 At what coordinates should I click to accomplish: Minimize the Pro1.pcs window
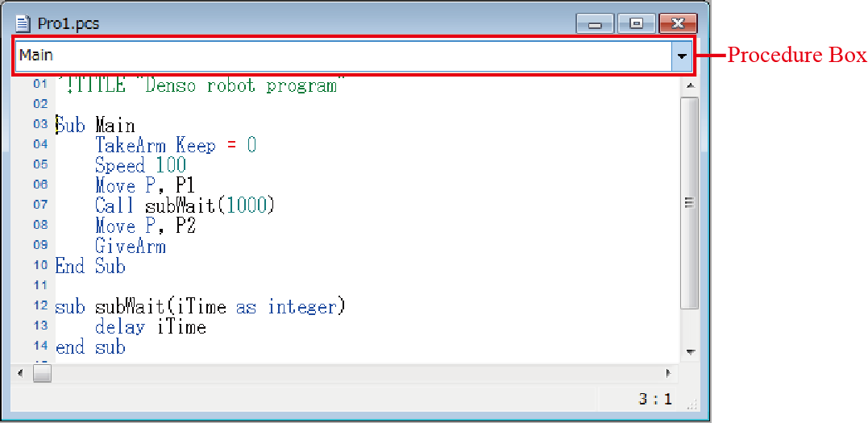pyautogui.click(x=596, y=23)
